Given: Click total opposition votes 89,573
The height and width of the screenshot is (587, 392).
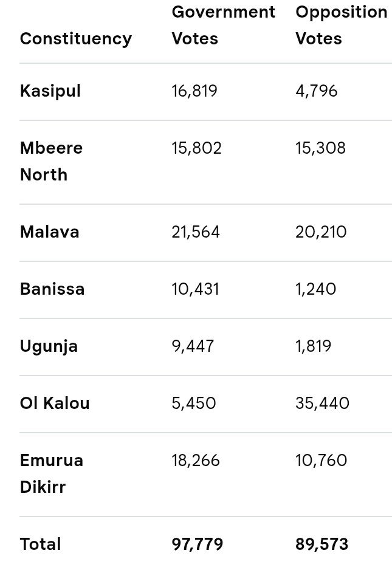Looking at the screenshot, I should [322, 544].
